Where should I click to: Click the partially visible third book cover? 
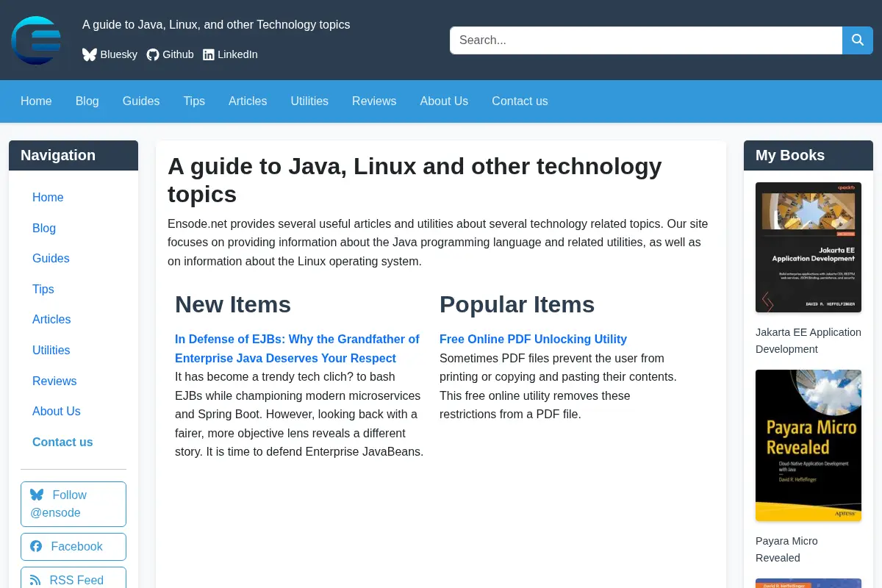click(x=808, y=583)
